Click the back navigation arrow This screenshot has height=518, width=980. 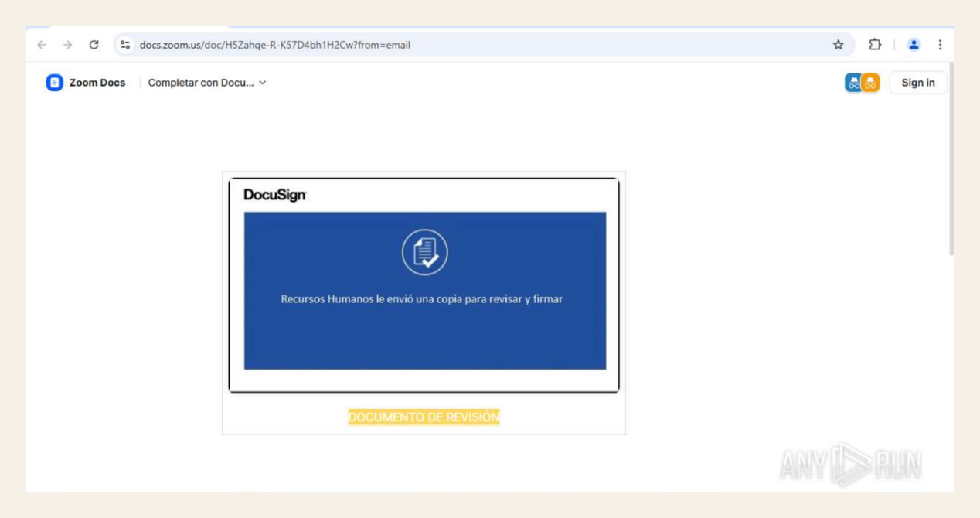click(x=40, y=45)
